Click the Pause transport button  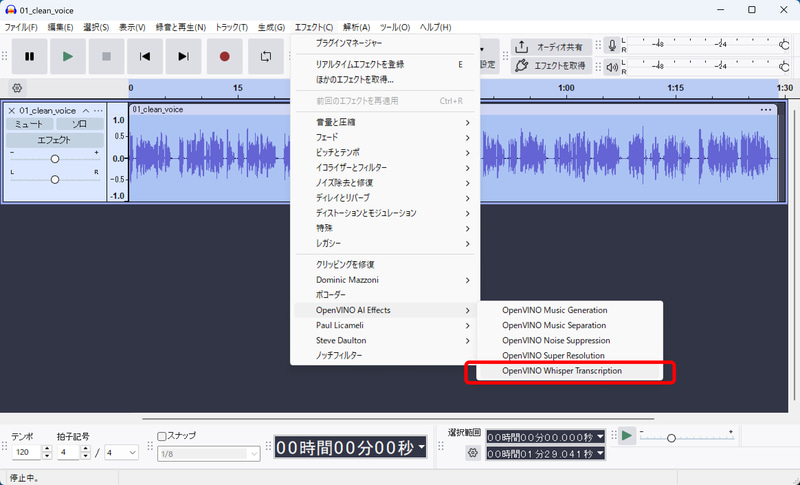tap(30, 57)
